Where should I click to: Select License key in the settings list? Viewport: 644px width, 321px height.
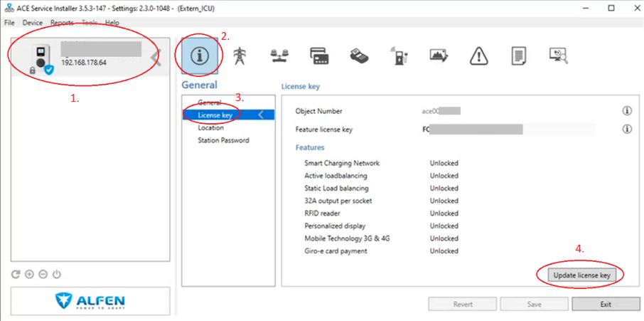(x=228, y=115)
